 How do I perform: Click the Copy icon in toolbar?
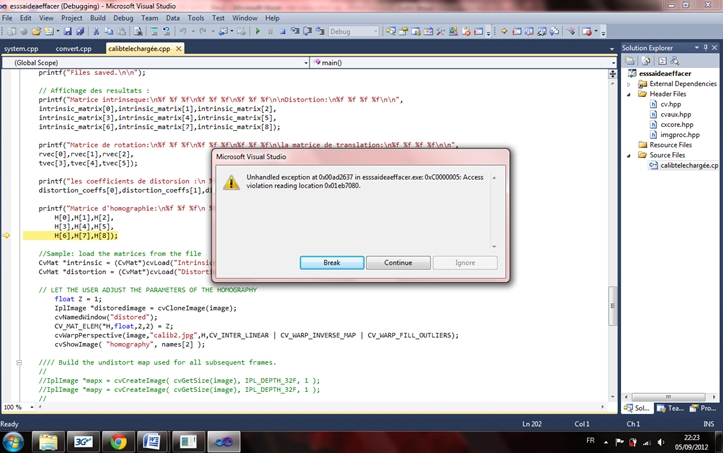point(109,31)
